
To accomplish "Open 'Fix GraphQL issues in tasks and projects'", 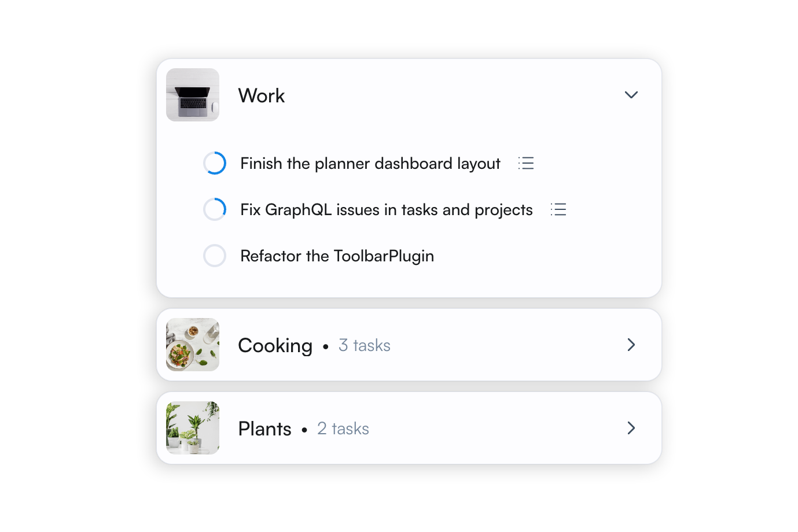I will (x=386, y=210).
